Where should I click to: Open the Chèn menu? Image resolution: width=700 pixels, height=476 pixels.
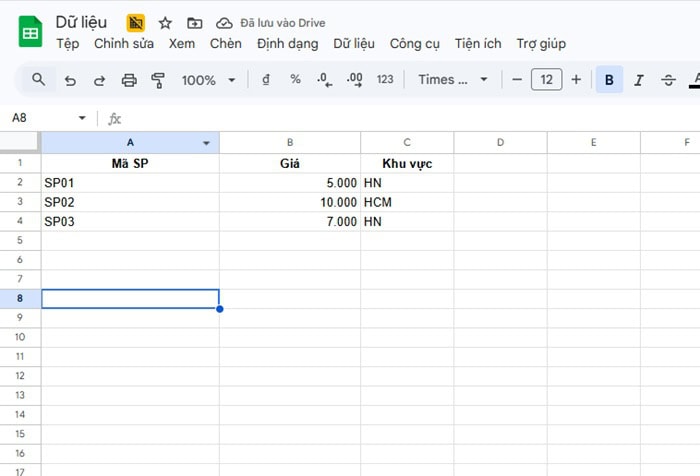[x=226, y=43]
